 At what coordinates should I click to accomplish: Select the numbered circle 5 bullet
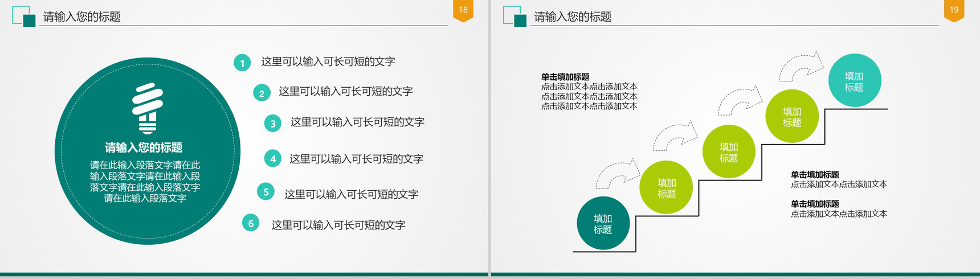point(266,192)
